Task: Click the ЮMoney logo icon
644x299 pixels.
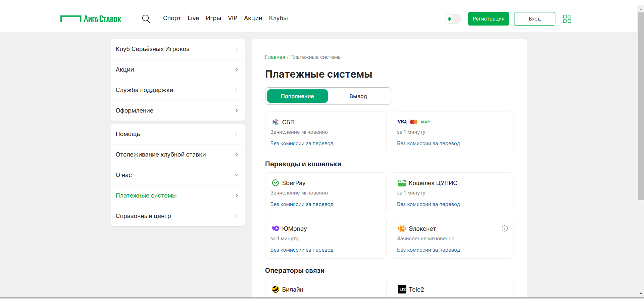Action: click(x=276, y=228)
